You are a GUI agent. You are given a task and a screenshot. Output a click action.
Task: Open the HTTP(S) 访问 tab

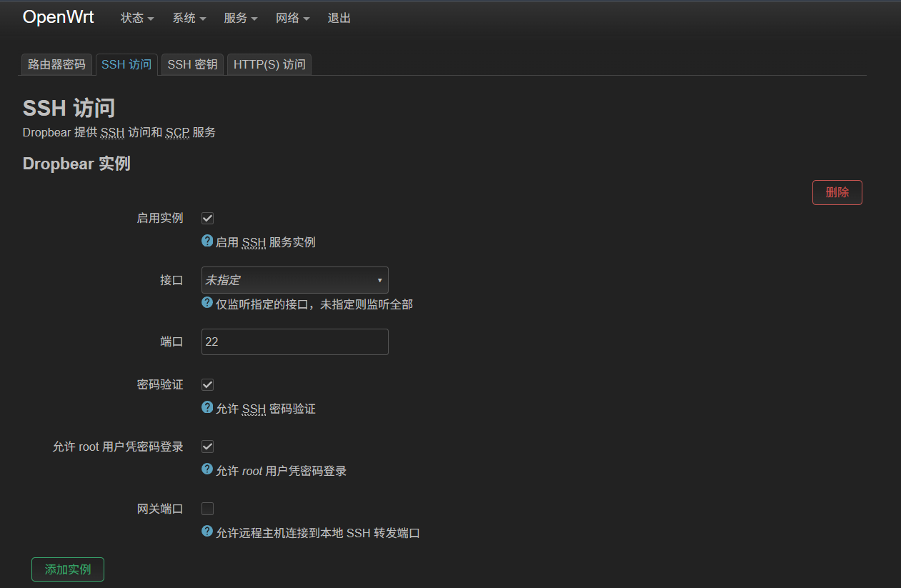(269, 64)
